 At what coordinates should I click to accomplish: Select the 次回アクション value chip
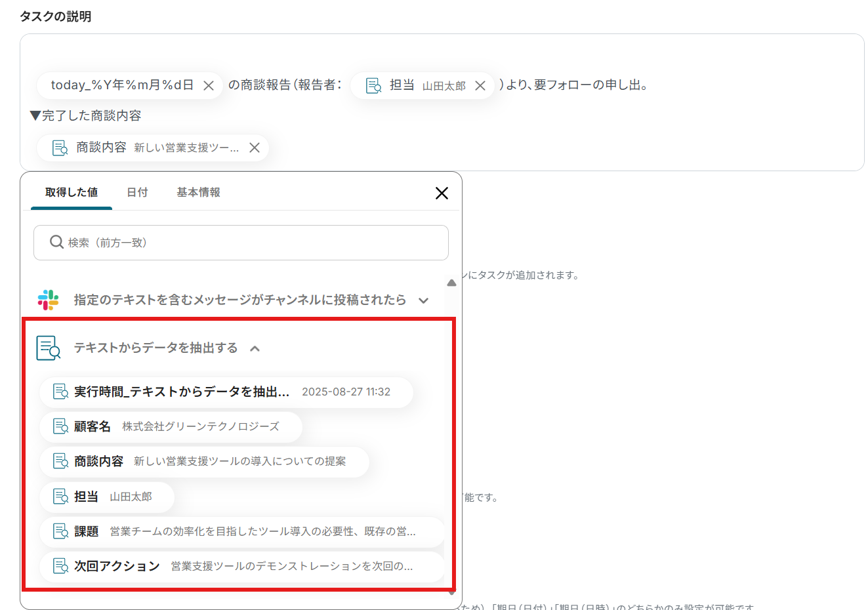click(242, 566)
